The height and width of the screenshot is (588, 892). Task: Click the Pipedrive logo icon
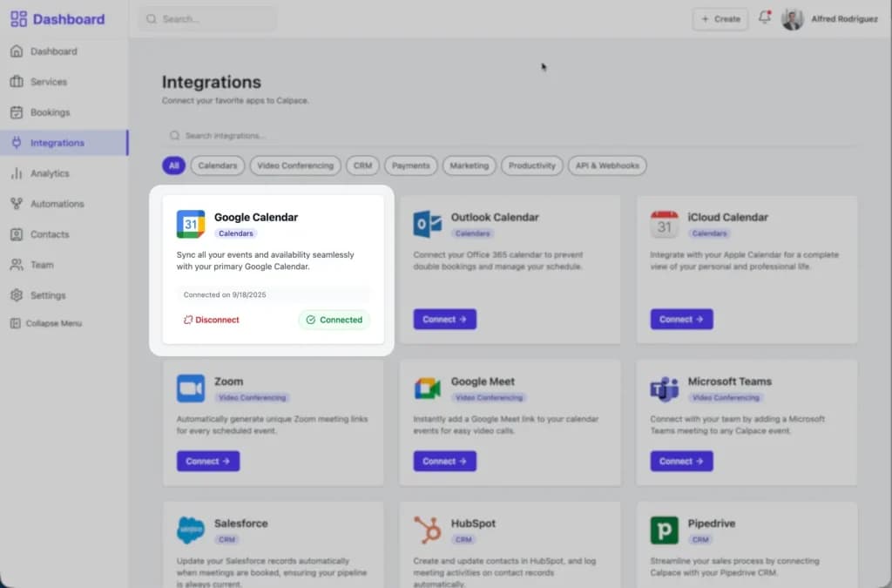click(x=665, y=530)
